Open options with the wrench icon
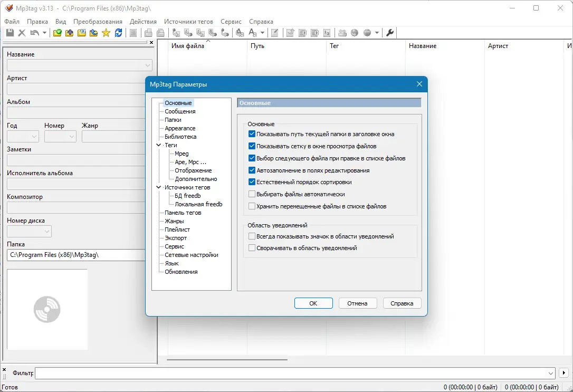The image size is (573, 392). click(x=390, y=33)
